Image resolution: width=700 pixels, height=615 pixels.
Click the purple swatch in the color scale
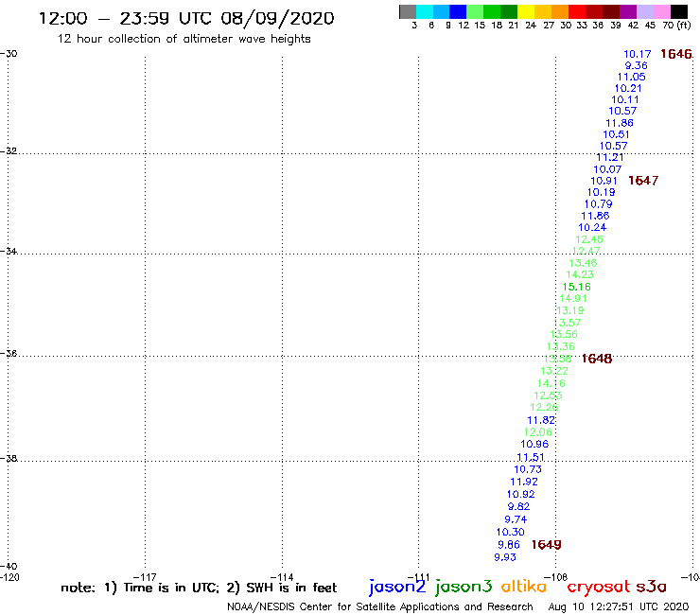(628, 11)
